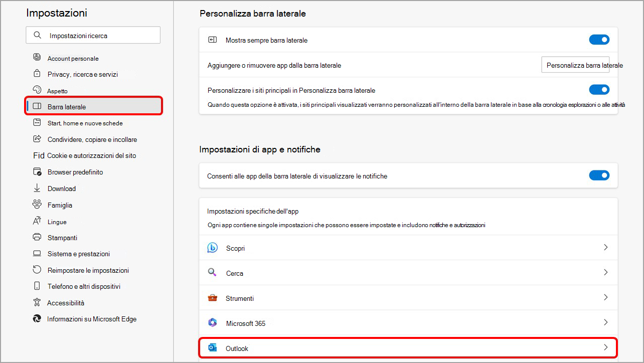Click the Lingue label in sidebar

pyautogui.click(x=57, y=222)
